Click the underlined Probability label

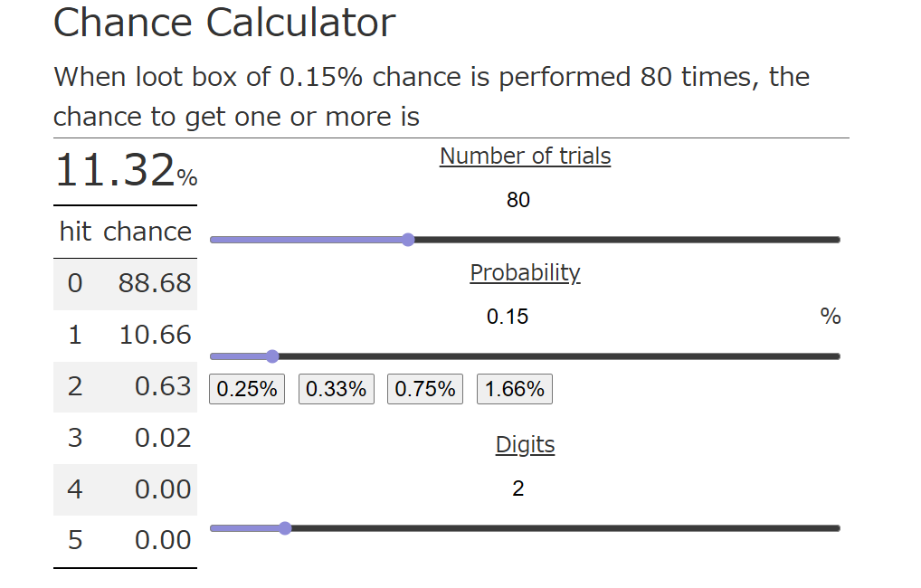(x=525, y=273)
